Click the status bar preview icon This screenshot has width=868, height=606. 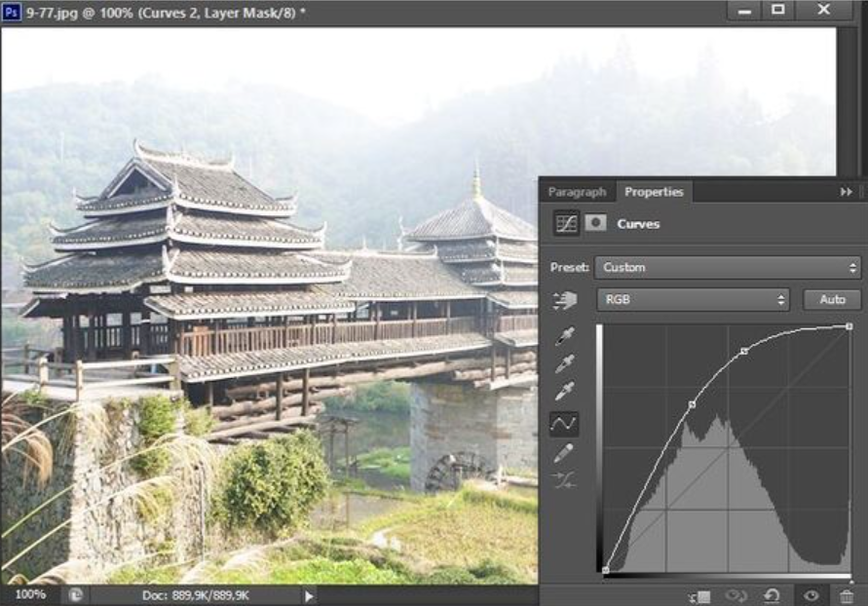tap(76, 595)
